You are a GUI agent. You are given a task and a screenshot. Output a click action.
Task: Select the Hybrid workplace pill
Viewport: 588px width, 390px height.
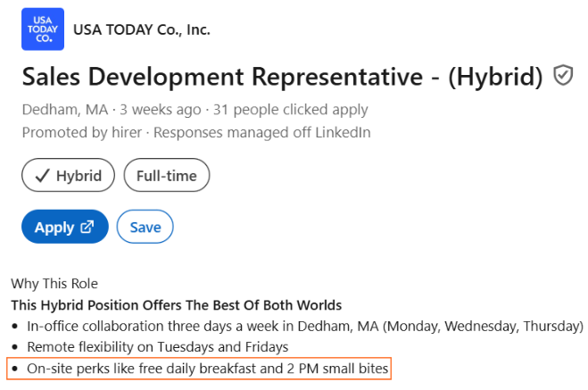(x=68, y=175)
